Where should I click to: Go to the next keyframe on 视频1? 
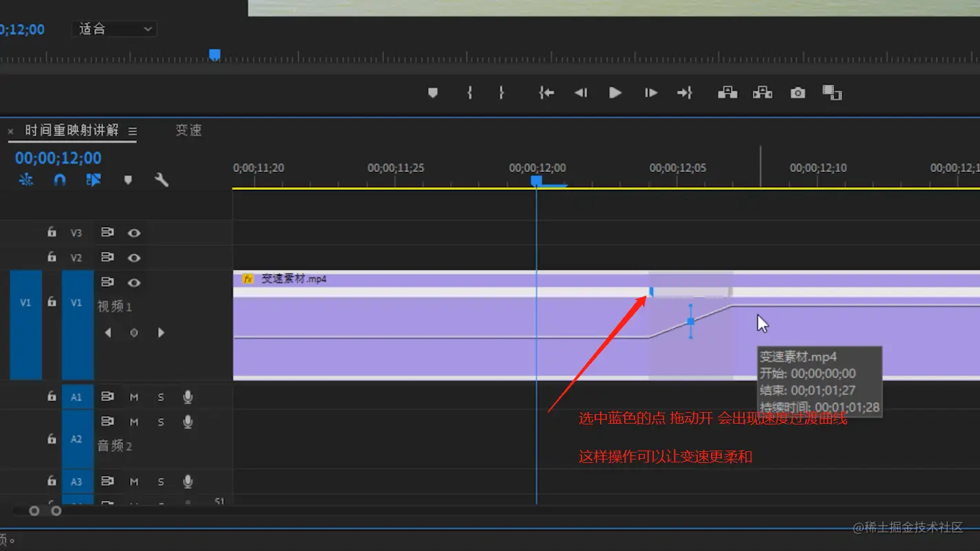[x=161, y=333]
